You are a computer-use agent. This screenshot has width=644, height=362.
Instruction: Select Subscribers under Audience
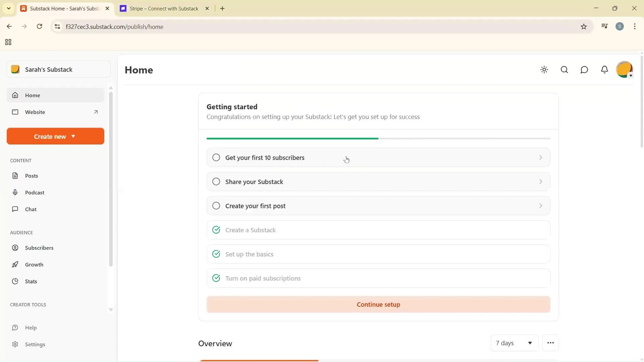pyautogui.click(x=39, y=248)
